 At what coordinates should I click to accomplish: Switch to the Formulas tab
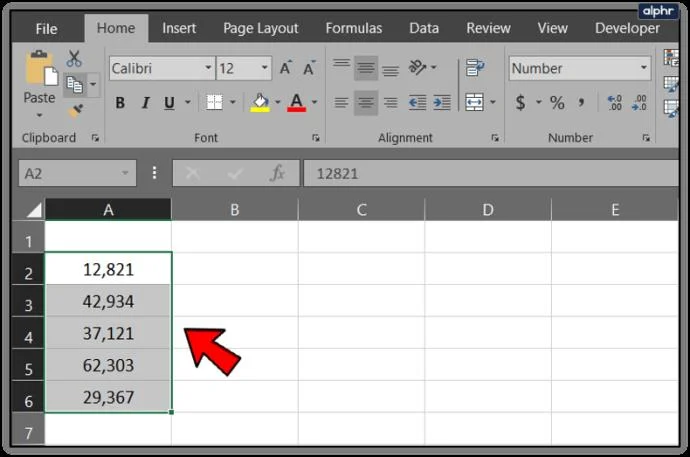click(x=354, y=28)
